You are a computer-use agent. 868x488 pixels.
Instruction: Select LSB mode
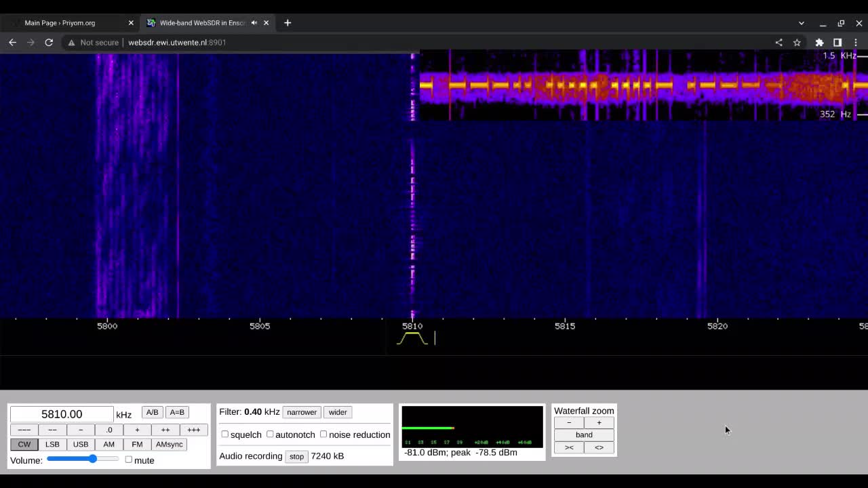[52, 445]
